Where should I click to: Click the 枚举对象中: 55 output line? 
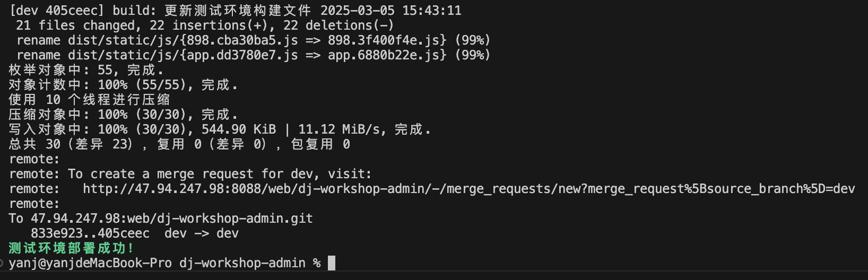86,70
